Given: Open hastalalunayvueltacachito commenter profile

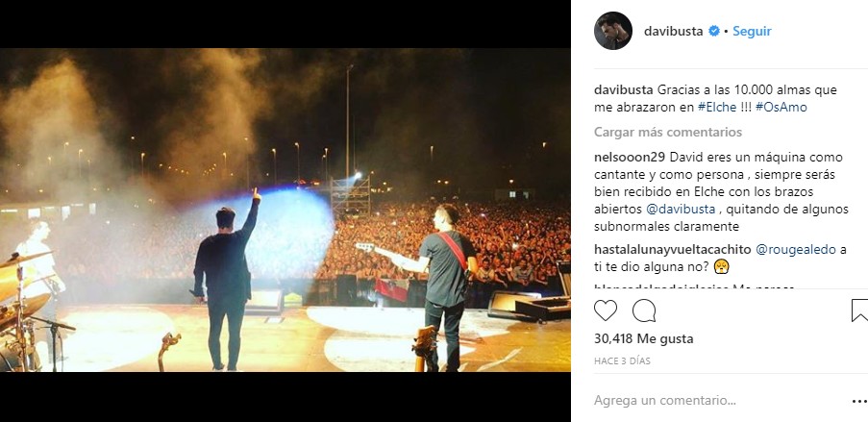Looking at the screenshot, I should (x=673, y=250).
